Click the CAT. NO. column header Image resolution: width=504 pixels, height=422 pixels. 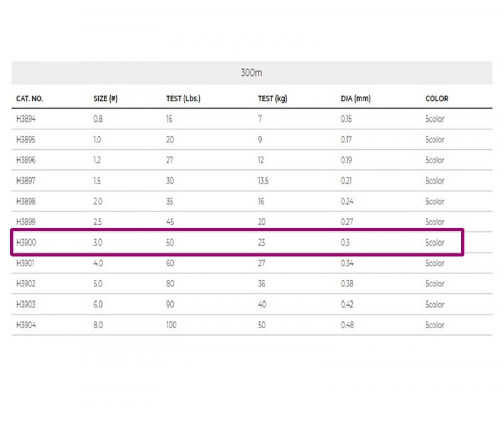point(30,99)
